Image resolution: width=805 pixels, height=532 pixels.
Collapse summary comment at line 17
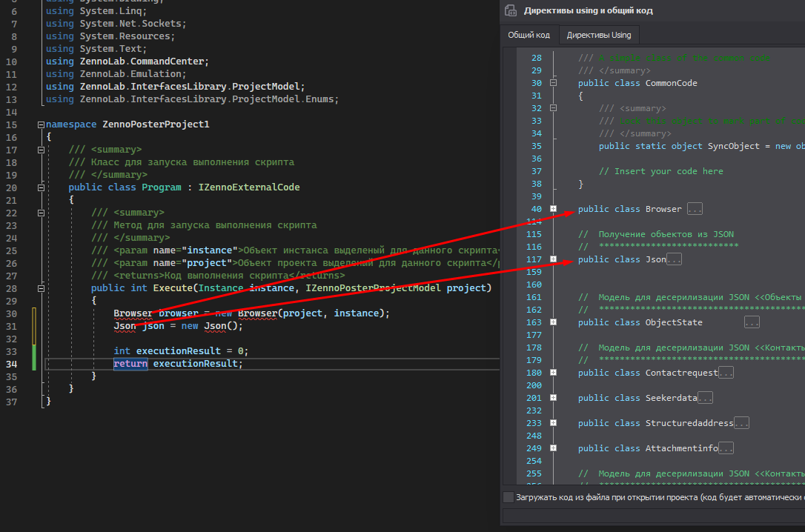pos(41,150)
